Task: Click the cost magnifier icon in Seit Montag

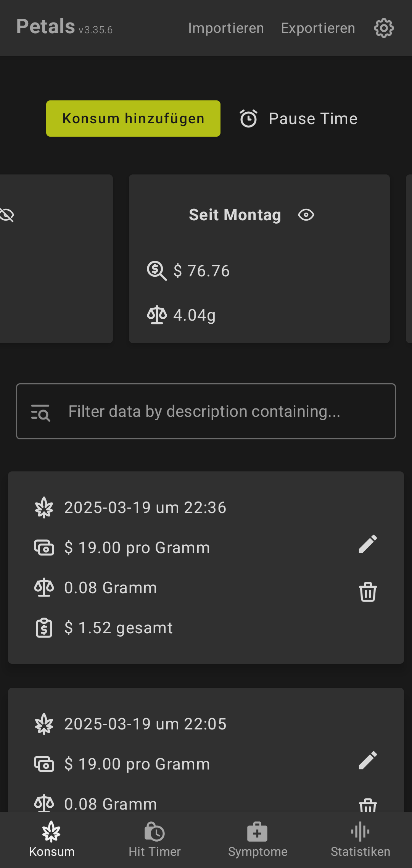Action: 156,271
